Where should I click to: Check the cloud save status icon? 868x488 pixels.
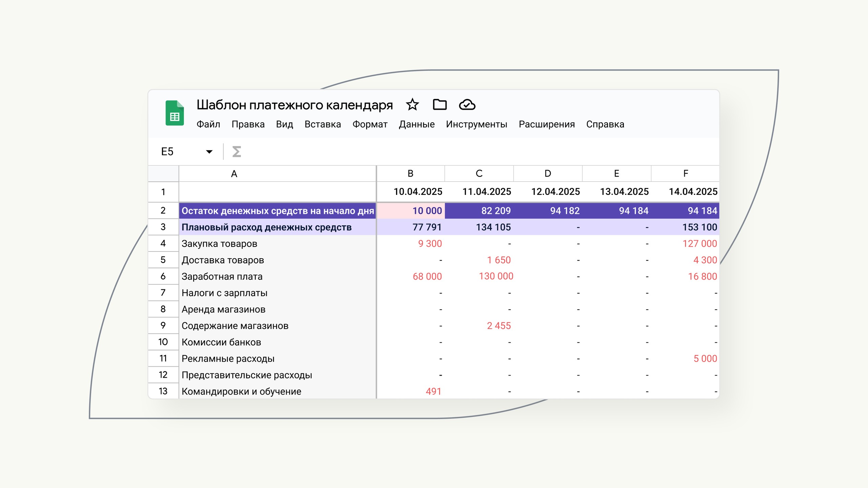[467, 105]
